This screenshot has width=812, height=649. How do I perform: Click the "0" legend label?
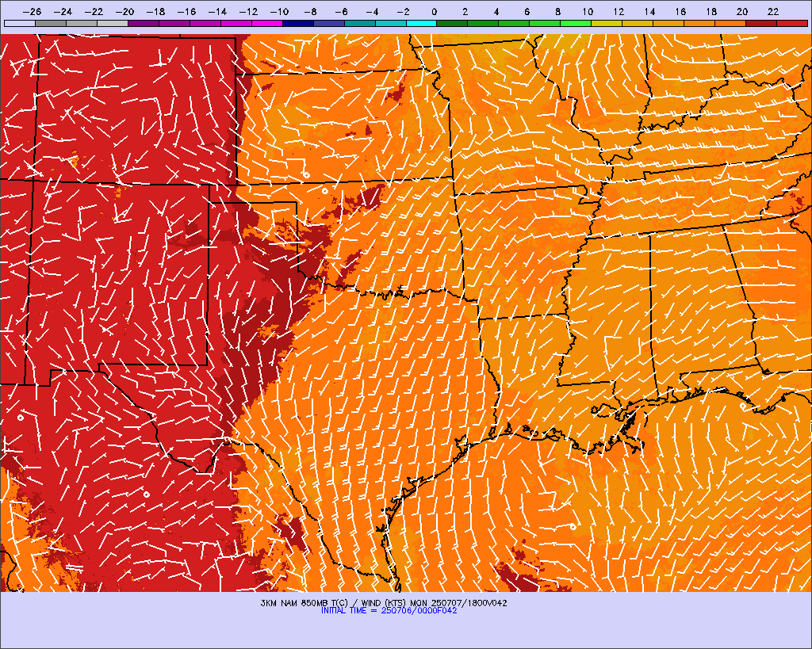434,11
